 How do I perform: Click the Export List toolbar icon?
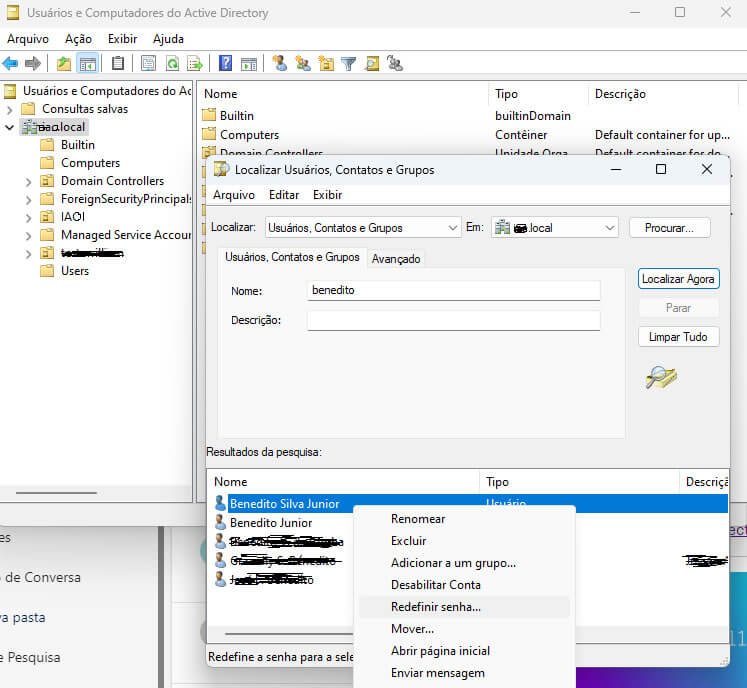click(195, 63)
